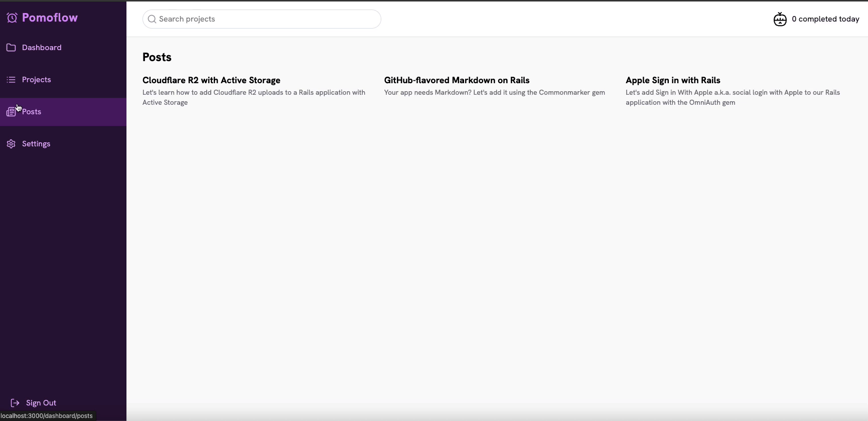868x421 pixels.
Task: Click the Projects list icon
Action: tap(11, 80)
